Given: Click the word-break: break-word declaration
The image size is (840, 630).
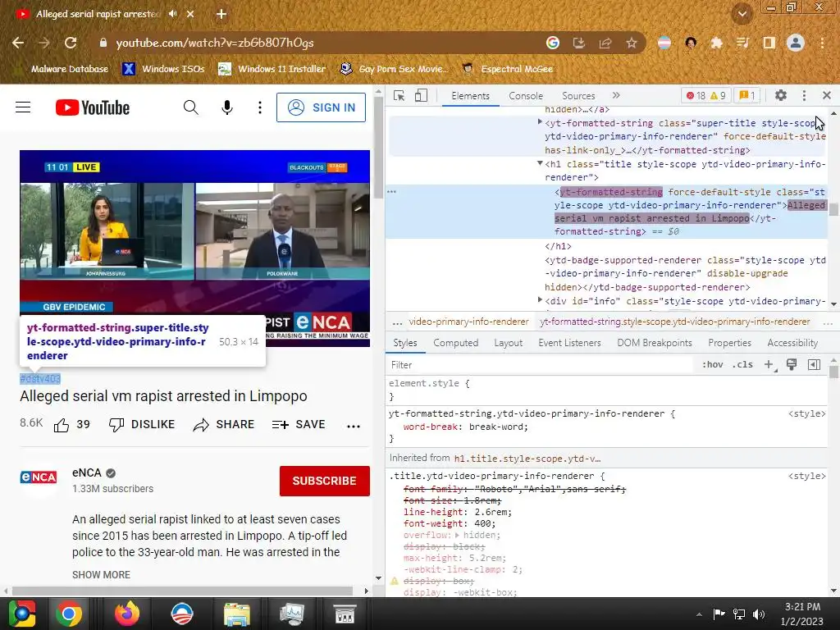Looking at the screenshot, I should click(x=466, y=427).
